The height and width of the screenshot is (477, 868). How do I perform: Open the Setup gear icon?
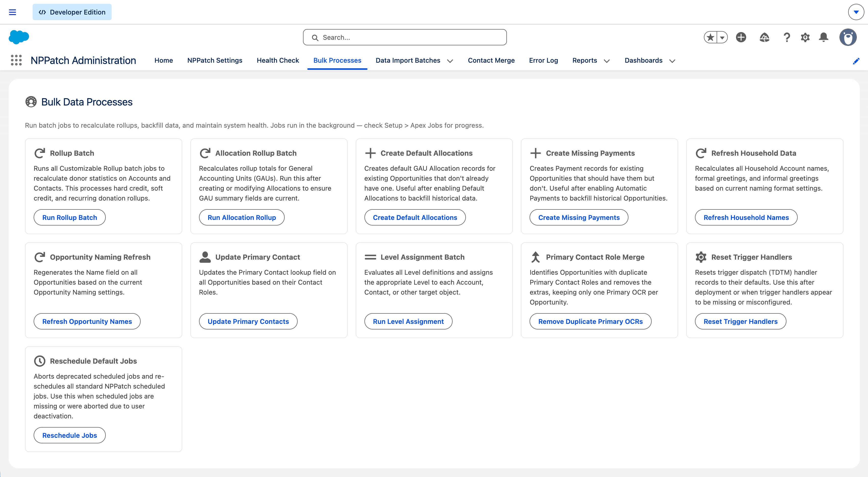click(805, 37)
